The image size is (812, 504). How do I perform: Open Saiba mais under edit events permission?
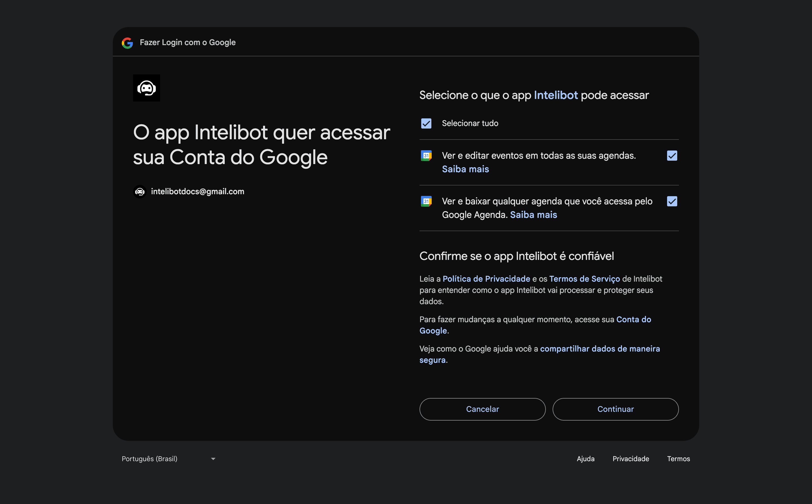tap(465, 169)
